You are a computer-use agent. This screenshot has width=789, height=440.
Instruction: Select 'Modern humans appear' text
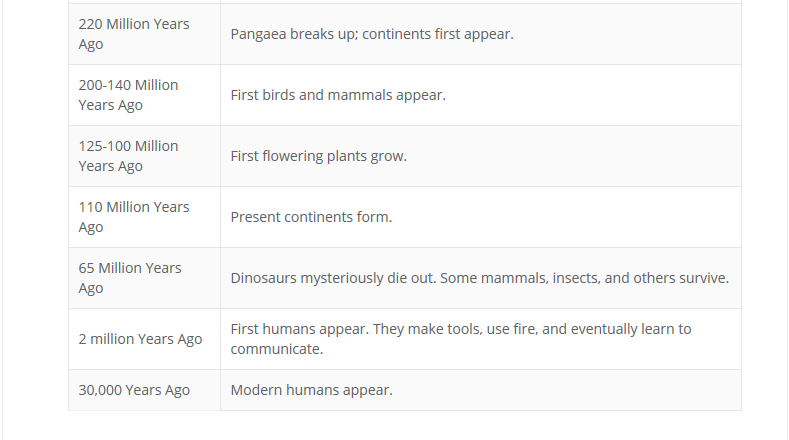[x=311, y=390]
